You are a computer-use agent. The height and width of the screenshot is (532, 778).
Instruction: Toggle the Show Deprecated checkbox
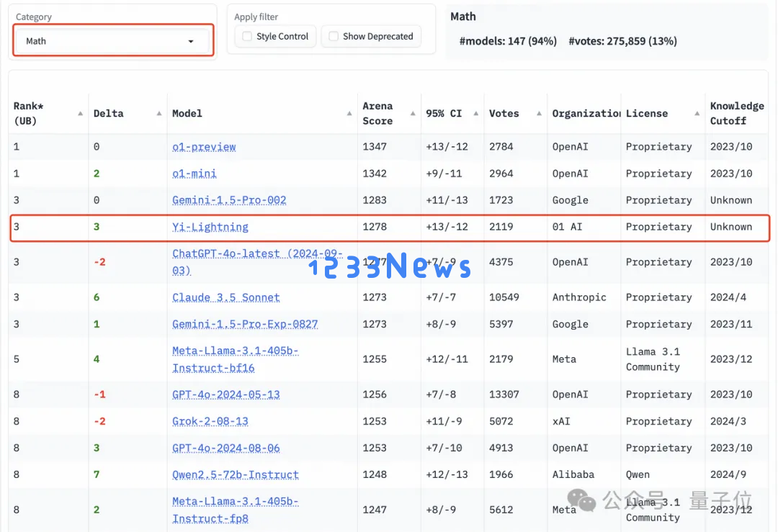click(334, 36)
